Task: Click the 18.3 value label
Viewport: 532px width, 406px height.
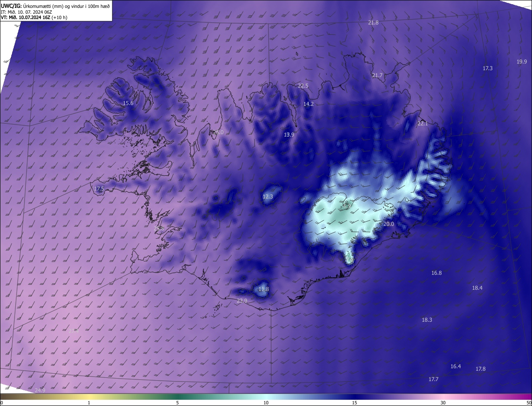Action: pos(427,320)
